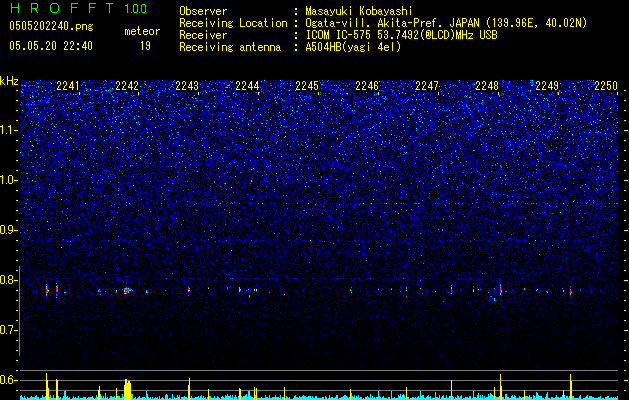629x400 pixels.
Task: Click the 0.6 kHz axis label
Action: pos(9,380)
